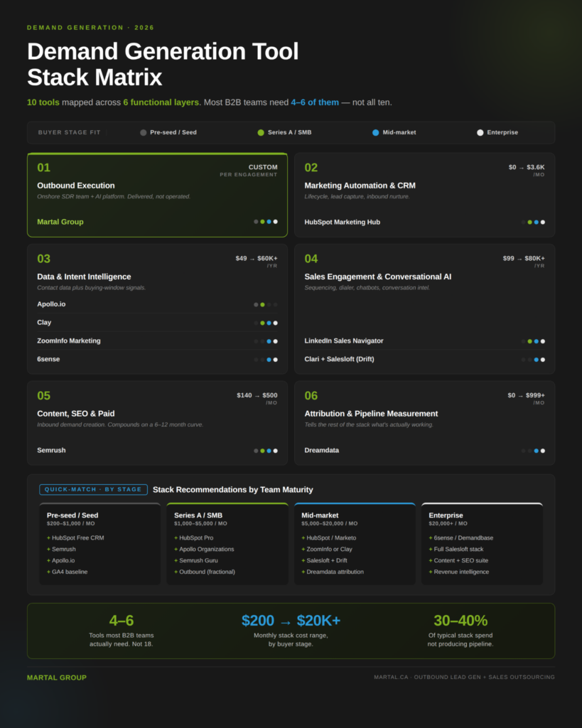Screen dimensions: 582x728
Task: Click stage dots in Apollo.io row
Action: [266, 305]
